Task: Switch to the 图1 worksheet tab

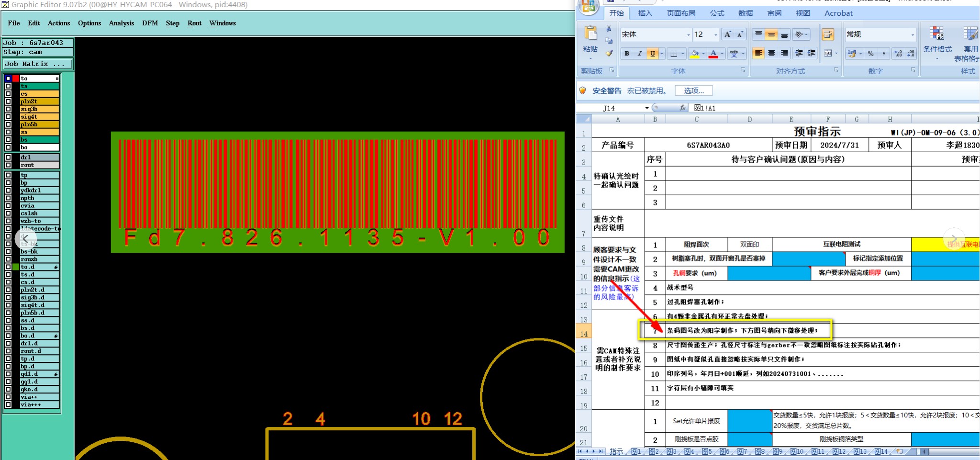Action: tap(635, 451)
